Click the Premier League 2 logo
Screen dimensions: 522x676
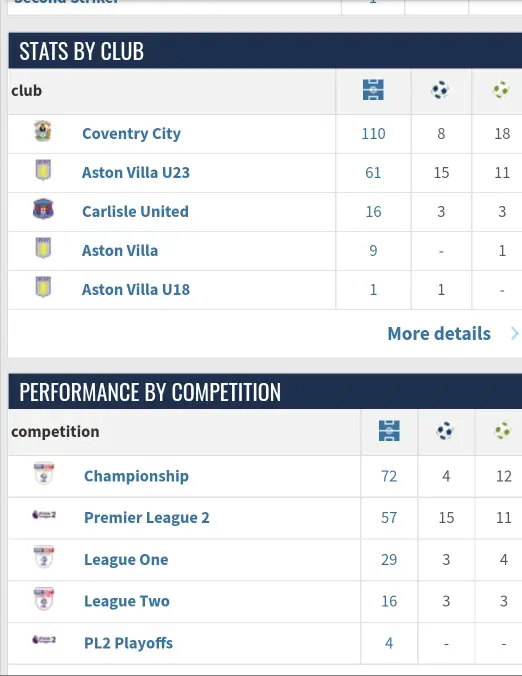[x=44, y=514]
